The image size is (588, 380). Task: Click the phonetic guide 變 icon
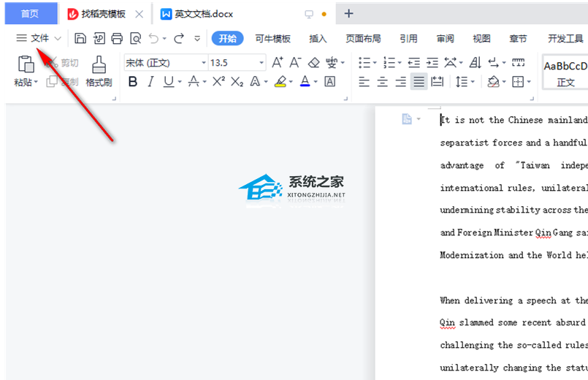point(332,62)
